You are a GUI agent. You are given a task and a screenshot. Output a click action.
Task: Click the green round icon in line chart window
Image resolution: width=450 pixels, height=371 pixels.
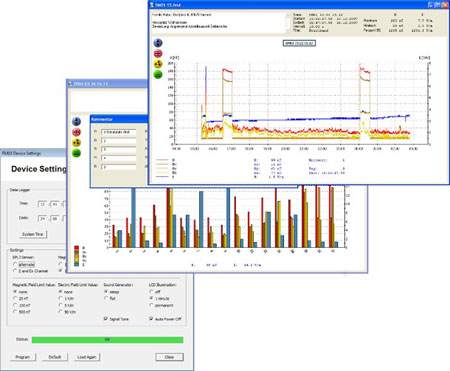tap(158, 74)
